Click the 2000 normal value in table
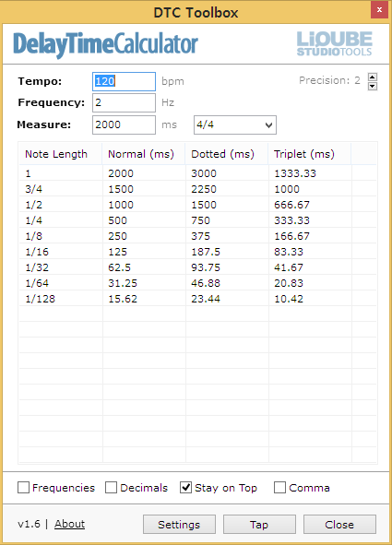 pyautogui.click(x=121, y=173)
